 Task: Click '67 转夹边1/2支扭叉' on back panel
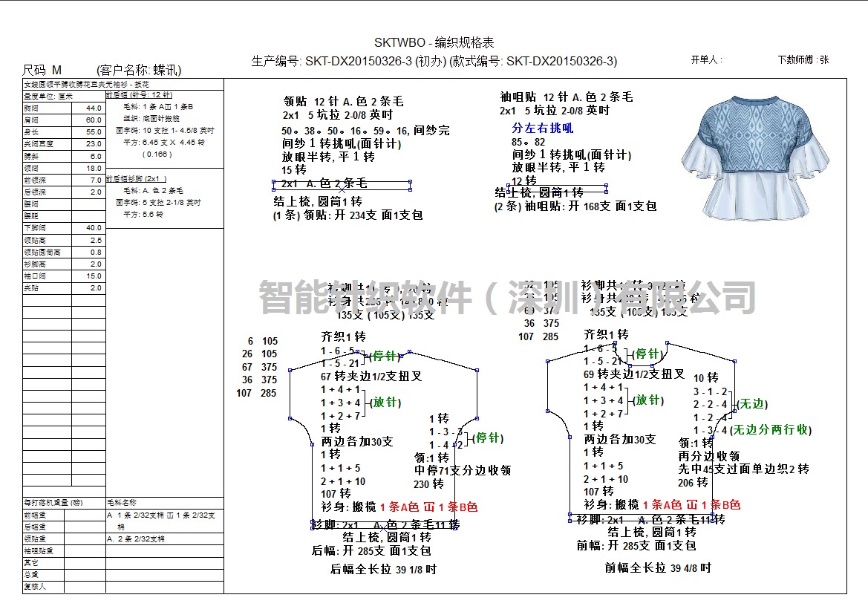click(x=371, y=377)
